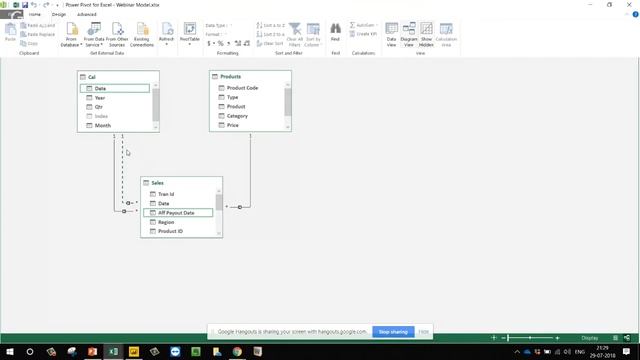Open Windows Start menu

pyautogui.click(x=10, y=351)
